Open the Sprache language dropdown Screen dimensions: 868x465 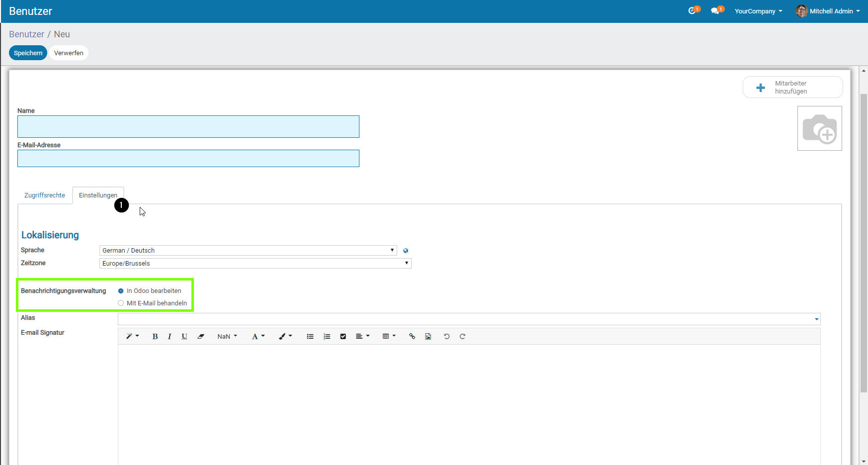(248, 251)
